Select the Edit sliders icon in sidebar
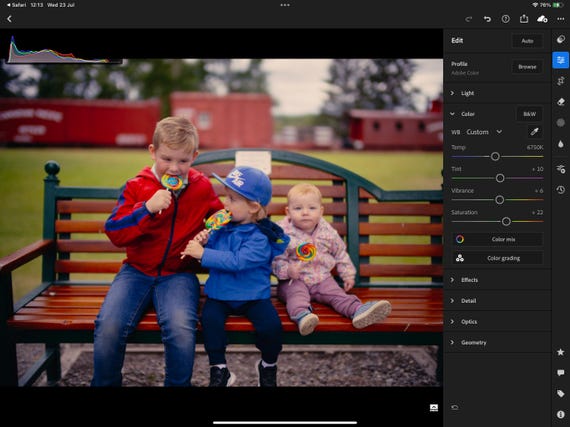This screenshot has height=427, width=570. pos(561,60)
